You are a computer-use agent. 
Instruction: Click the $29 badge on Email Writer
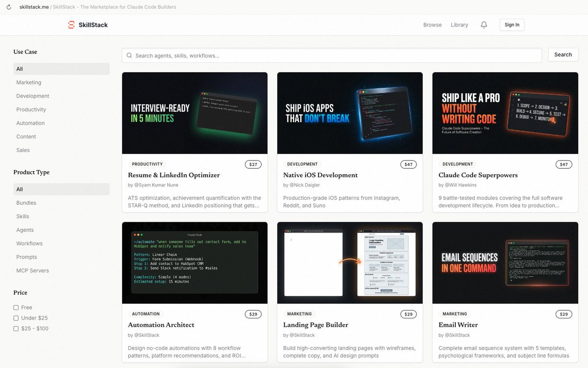pos(564,314)
